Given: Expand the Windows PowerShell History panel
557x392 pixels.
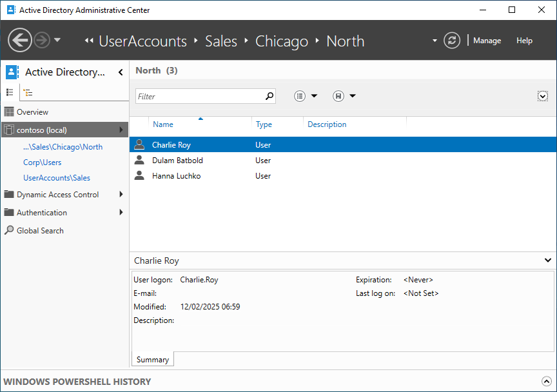Looking at the screenshot, I should [545, 382].
